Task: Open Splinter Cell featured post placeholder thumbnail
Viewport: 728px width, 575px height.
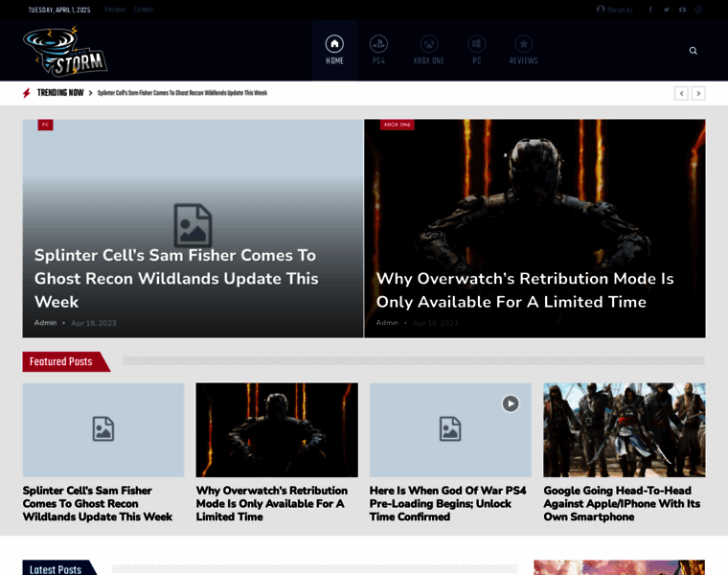Action: [103, 429]
